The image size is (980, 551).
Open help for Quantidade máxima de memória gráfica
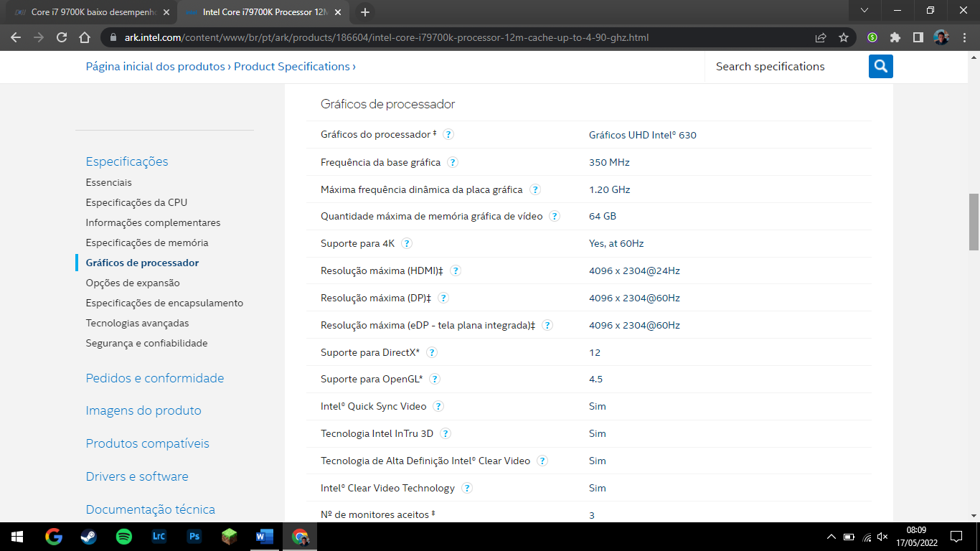point(555,216)
